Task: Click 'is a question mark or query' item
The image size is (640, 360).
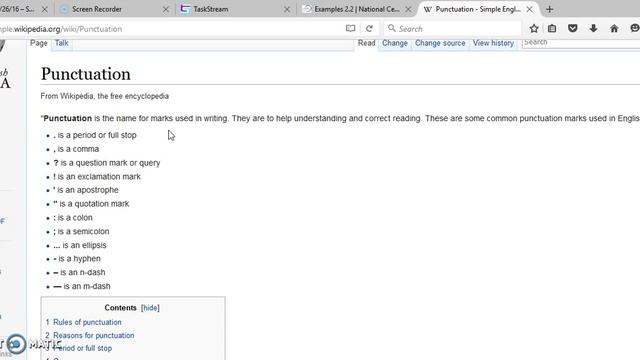Action: 107,163
